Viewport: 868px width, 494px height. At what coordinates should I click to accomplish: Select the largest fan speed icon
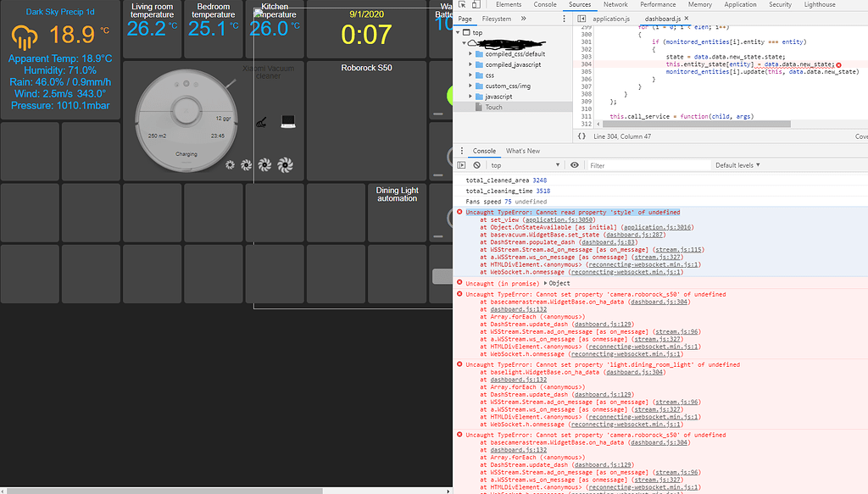[x=285, y=164]
